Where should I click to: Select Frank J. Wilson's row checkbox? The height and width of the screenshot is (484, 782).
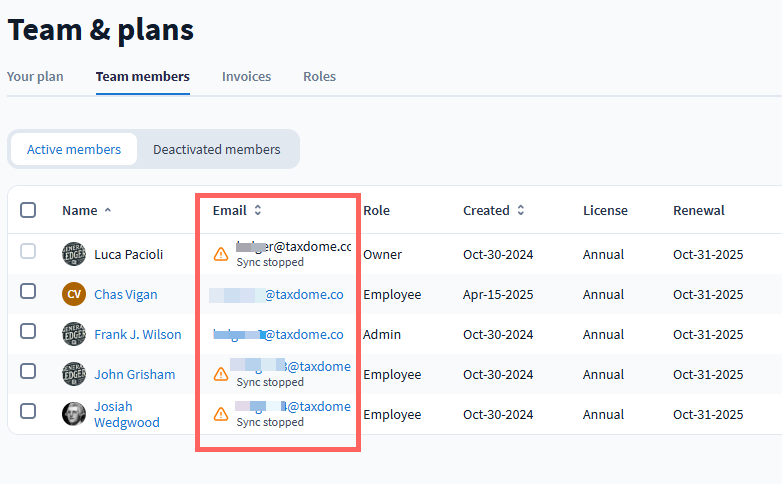(x=28, y=331)
